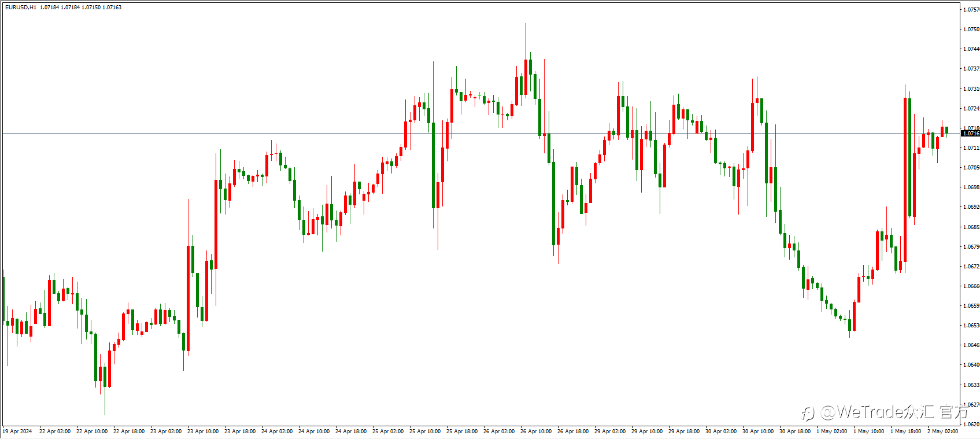Click the 26 Apr 10:00 time label
The width and height of the screenshot is (980, 439).
click(536, 431)
